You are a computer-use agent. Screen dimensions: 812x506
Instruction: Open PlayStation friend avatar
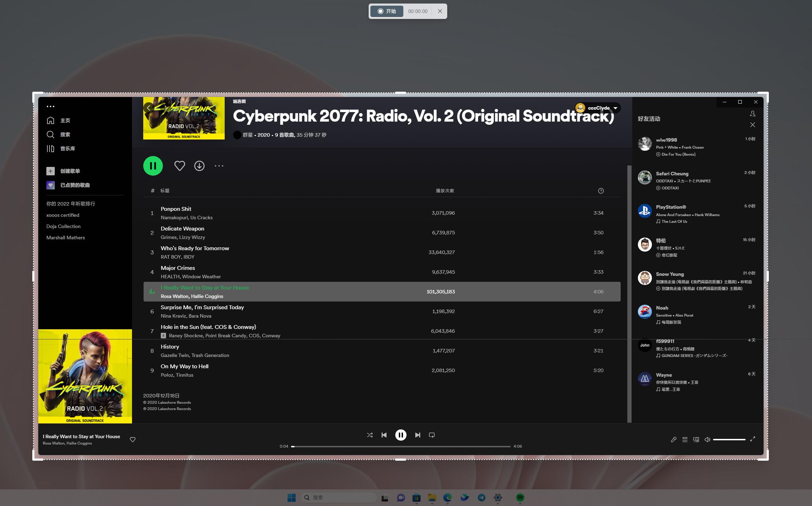645,211
